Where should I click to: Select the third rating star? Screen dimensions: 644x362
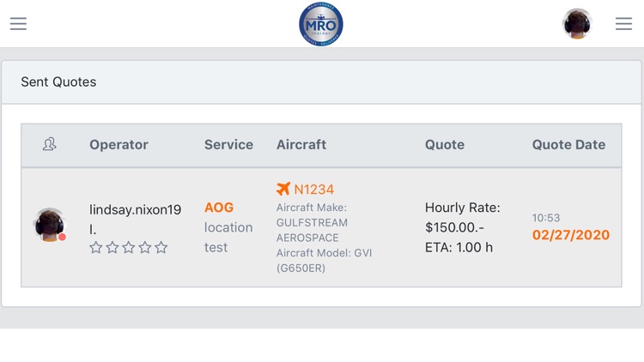(x=129, y=248)
